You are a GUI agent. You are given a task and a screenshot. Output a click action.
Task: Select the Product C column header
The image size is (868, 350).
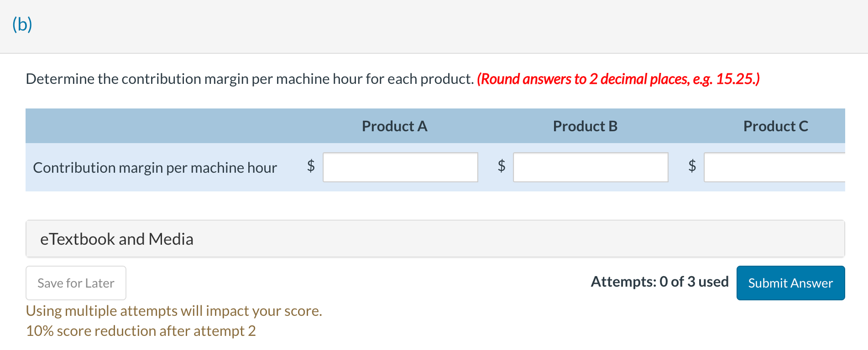point(775,126)
